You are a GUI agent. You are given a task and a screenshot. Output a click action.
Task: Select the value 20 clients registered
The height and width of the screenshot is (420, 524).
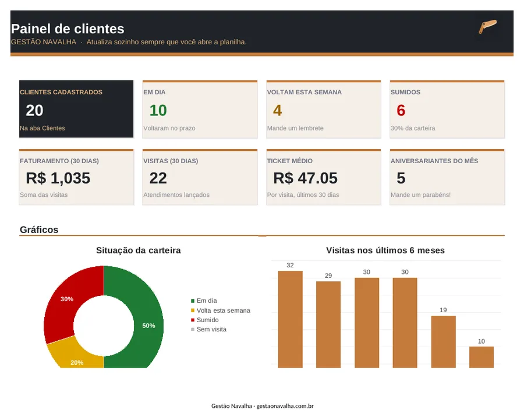pyautogui.click(x=34, y=110)
